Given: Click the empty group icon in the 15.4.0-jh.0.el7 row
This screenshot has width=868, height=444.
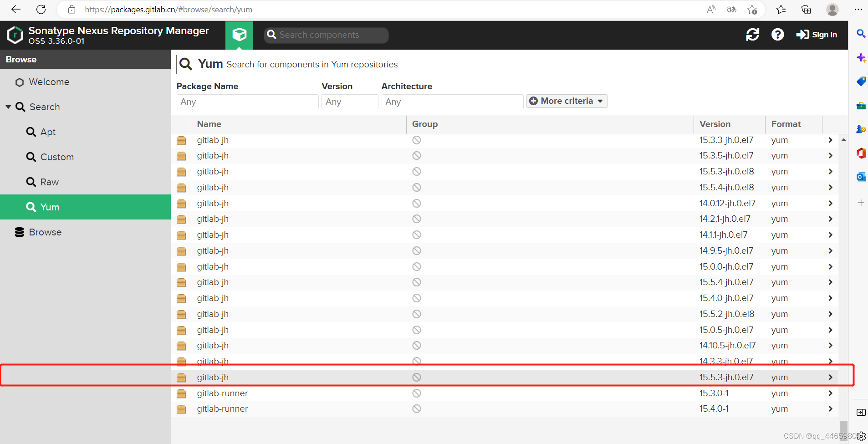Looking at the screenshot, I should (x=417, y=298).
